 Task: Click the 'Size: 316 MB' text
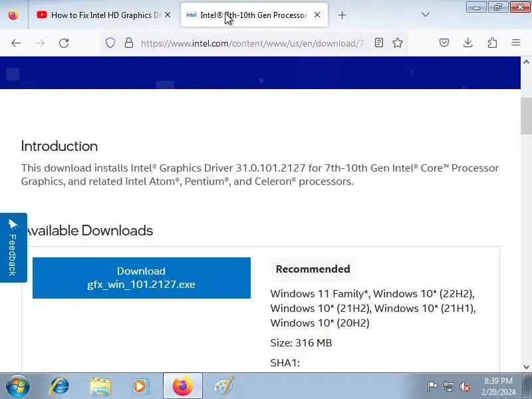pos(301,343)
